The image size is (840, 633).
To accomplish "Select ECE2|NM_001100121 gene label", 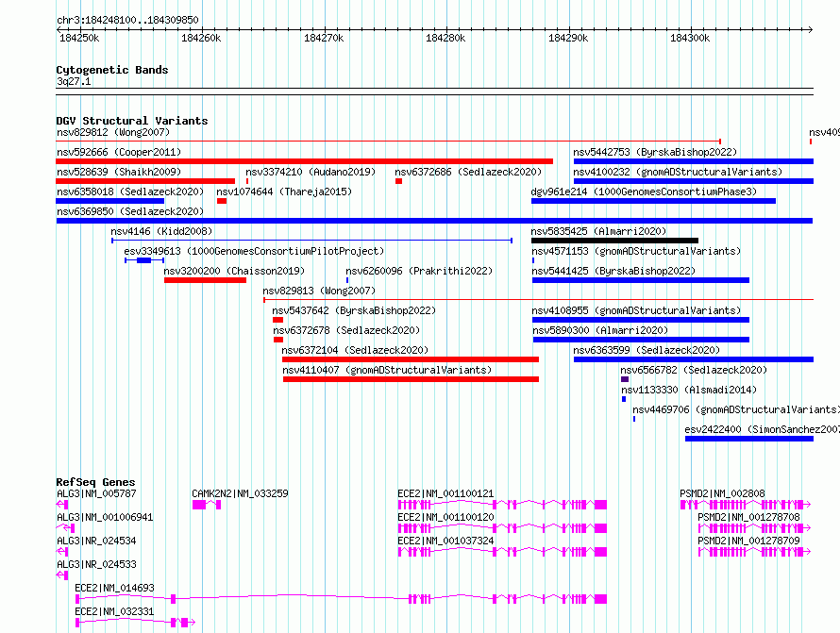I will pos(445,493).
